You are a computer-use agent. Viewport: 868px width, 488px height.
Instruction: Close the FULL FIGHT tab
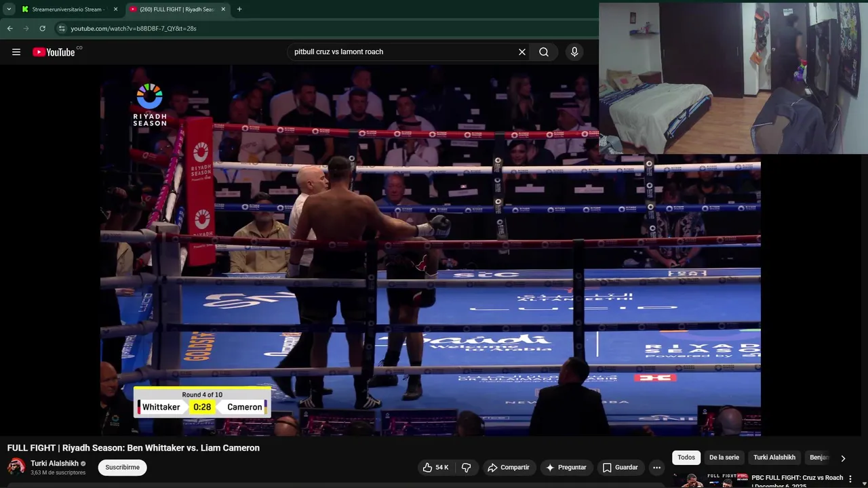pyautogui.click(x=223, y=9)
